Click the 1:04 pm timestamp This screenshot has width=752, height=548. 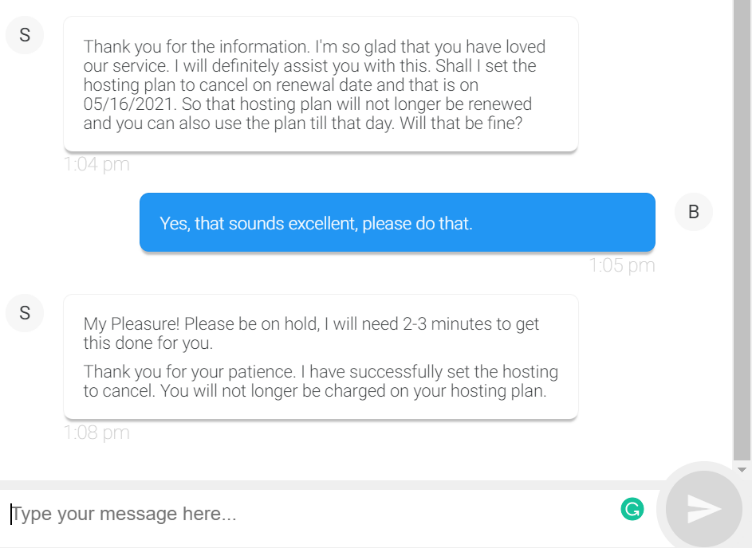(x=96, y=164)
